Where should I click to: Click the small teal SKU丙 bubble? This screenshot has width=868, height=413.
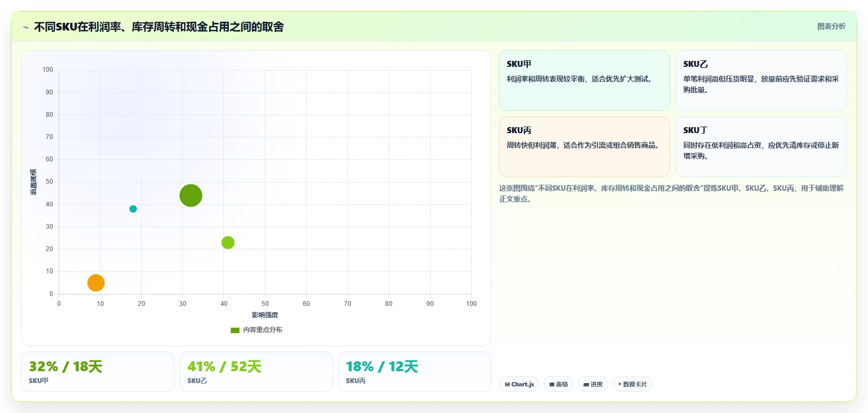coord(133,209)
